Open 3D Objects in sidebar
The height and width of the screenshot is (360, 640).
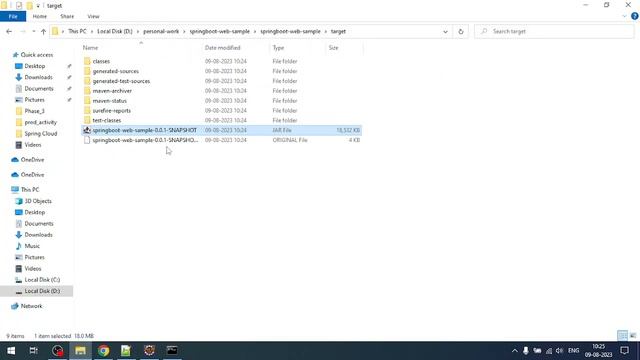pyautogui.click(x=38, y=201)
